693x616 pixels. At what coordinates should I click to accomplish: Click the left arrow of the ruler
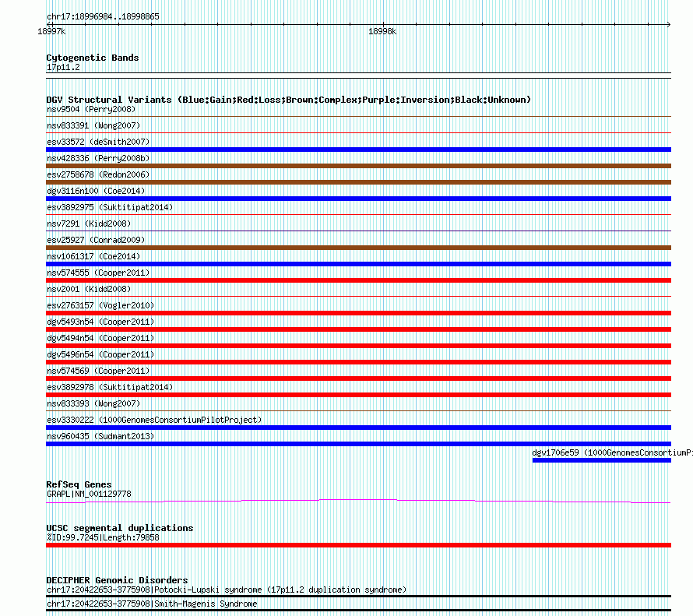point(48,25)
